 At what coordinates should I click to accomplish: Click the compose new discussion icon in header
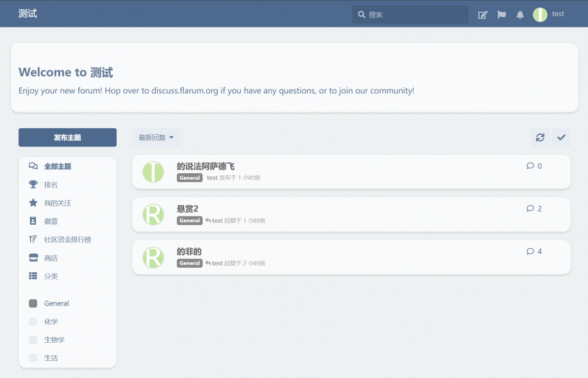[x=483, y=15]
